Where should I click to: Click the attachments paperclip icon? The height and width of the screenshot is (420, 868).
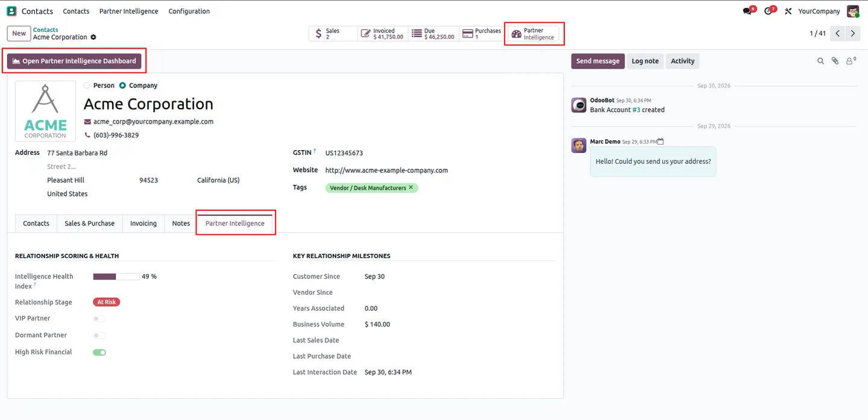(x=835, y=61)
